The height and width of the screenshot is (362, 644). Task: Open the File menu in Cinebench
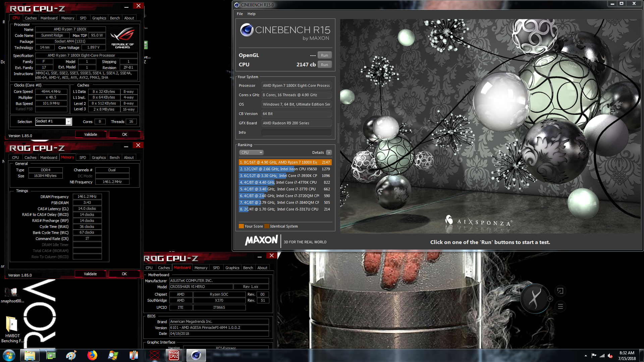coord(240,14)
